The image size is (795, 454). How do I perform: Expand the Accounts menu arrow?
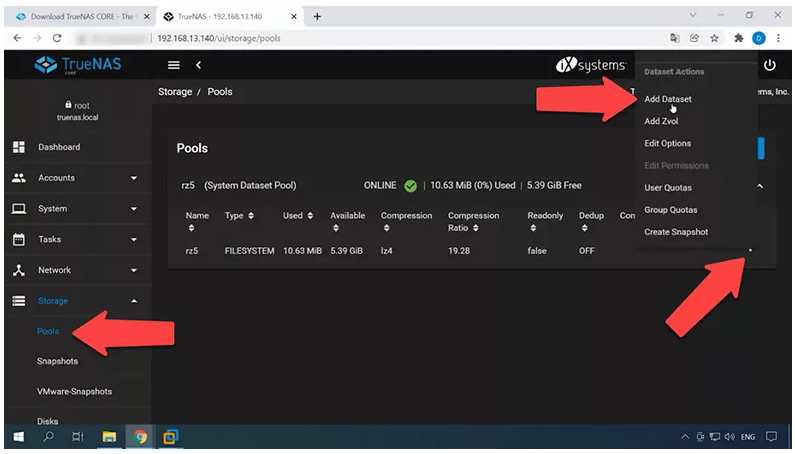134,178
